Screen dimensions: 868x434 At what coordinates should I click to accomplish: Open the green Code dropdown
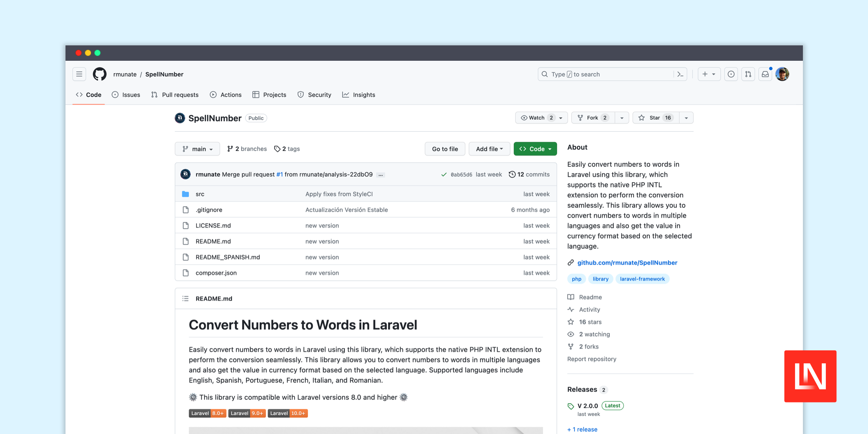[x=535, y=149]
